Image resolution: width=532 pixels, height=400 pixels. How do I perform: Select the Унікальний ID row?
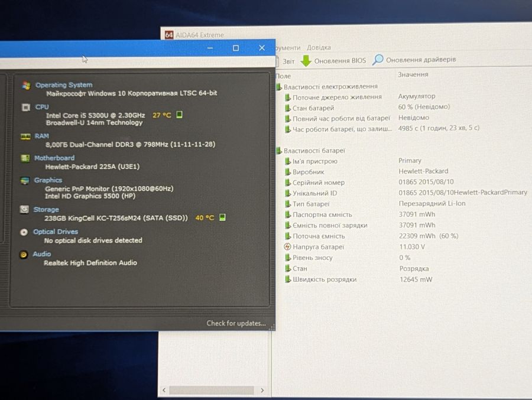[406, 193]
